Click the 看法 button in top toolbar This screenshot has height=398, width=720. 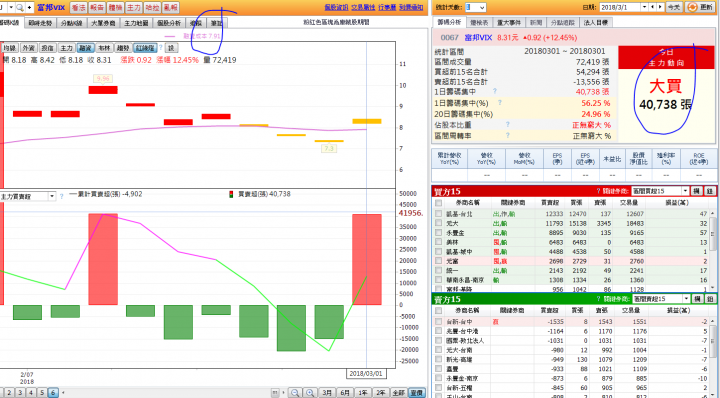(x=79, y=7)
